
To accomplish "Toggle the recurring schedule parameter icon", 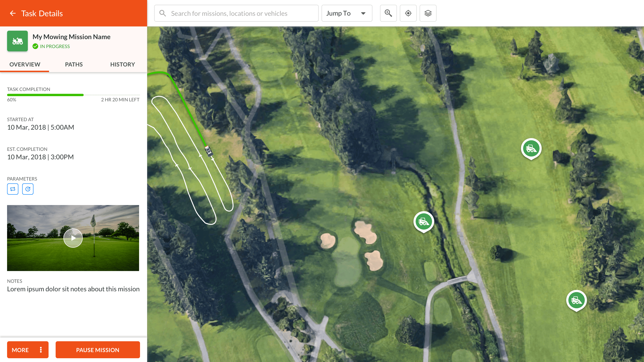I will 28,189.
